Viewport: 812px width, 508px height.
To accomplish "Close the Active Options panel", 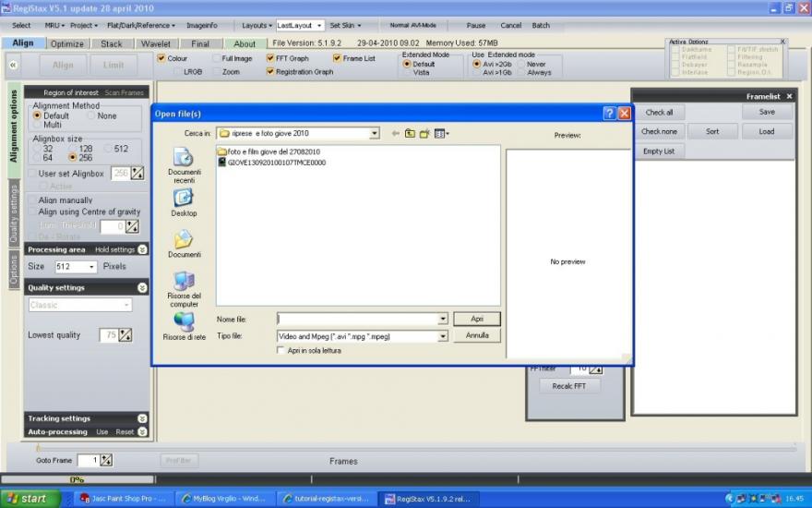I will [782, 42].
